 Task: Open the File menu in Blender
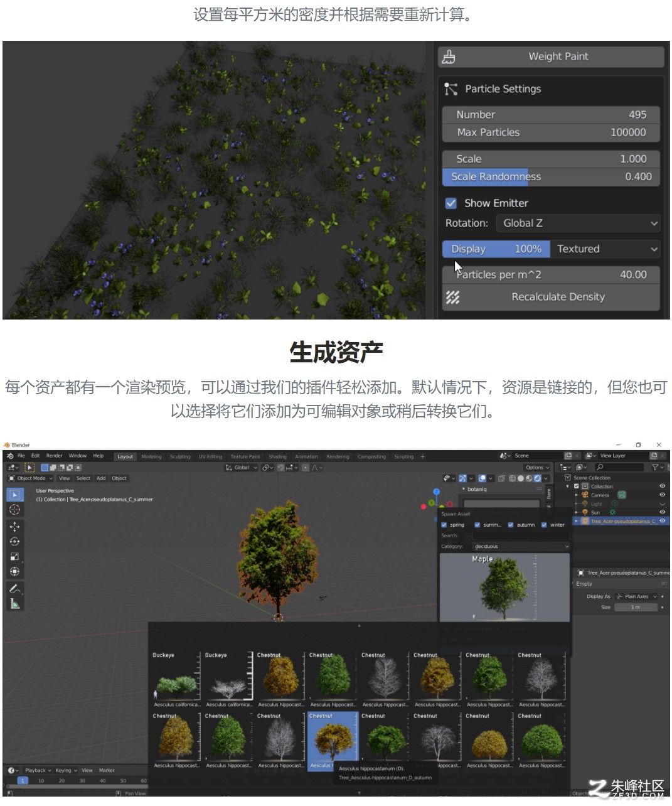coord(21,456)
